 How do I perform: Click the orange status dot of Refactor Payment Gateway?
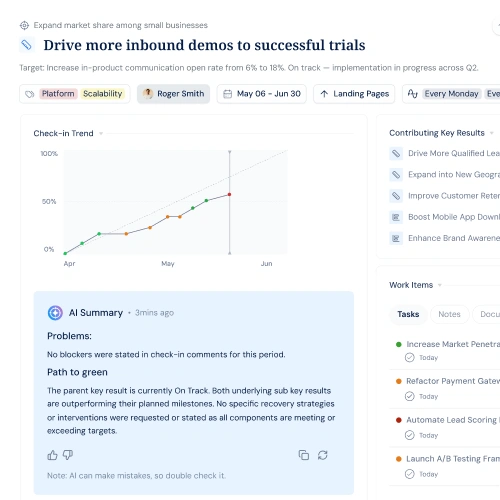(x=398, y=381)
